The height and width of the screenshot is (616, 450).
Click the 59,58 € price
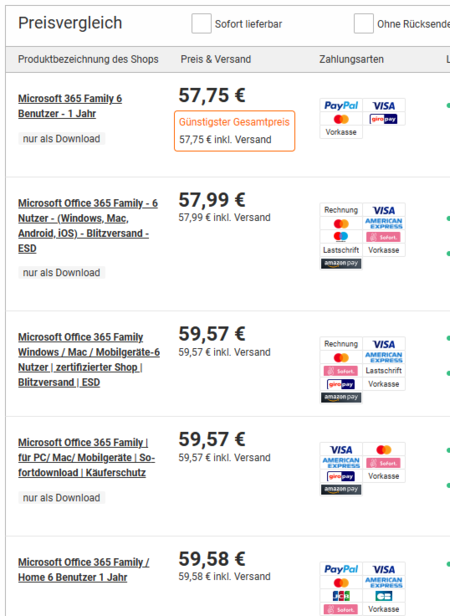(212, 559)
